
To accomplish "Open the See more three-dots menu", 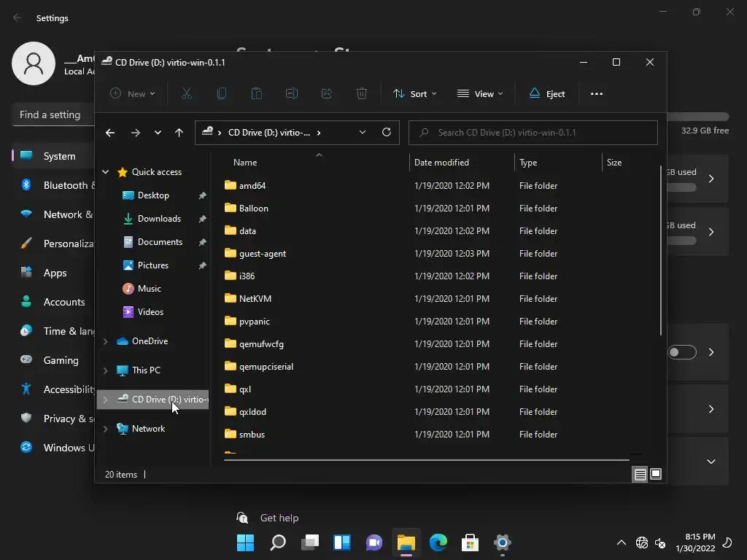I will point(597,94).
